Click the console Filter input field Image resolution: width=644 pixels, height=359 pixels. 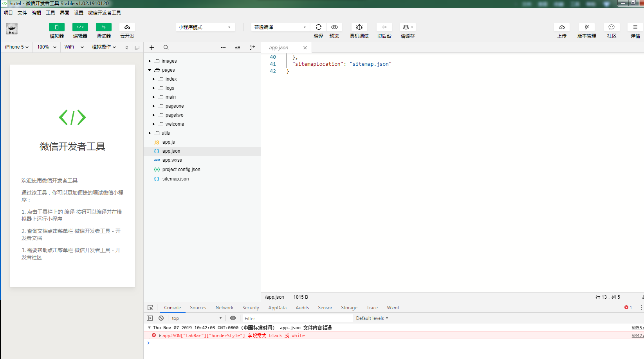tap(297, 318)
